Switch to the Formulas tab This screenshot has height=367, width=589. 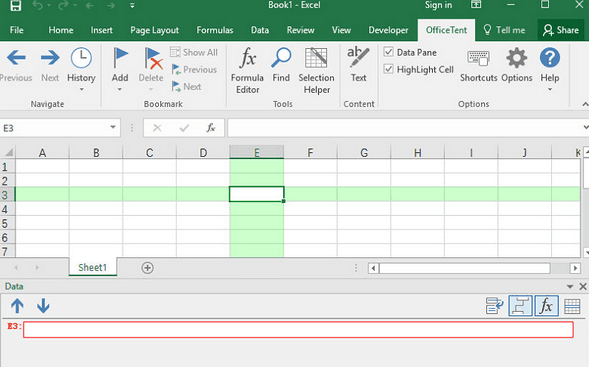(x=215, y=30)
